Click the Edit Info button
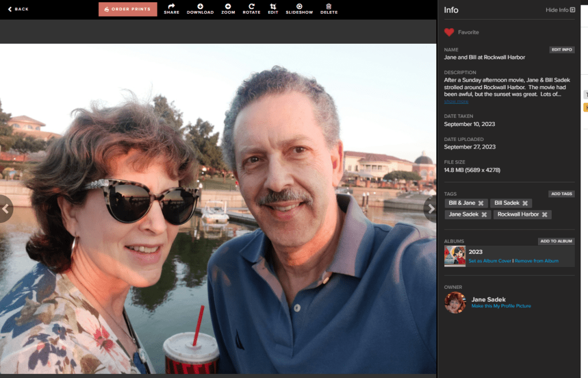This screenshot has height=378, width=588. point(562,50)
